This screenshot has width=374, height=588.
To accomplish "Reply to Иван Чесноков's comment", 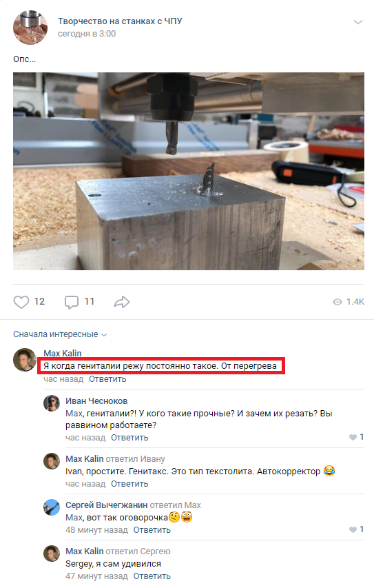I will pos(129,438).
